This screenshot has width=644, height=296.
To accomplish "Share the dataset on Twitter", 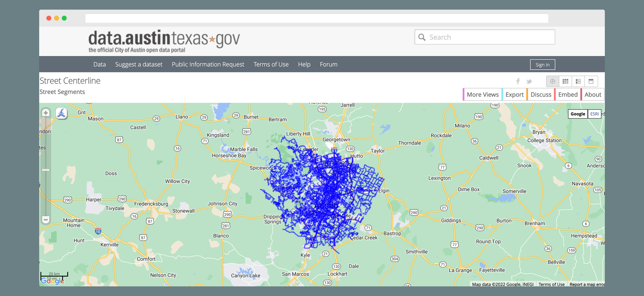I will [529, 81].
